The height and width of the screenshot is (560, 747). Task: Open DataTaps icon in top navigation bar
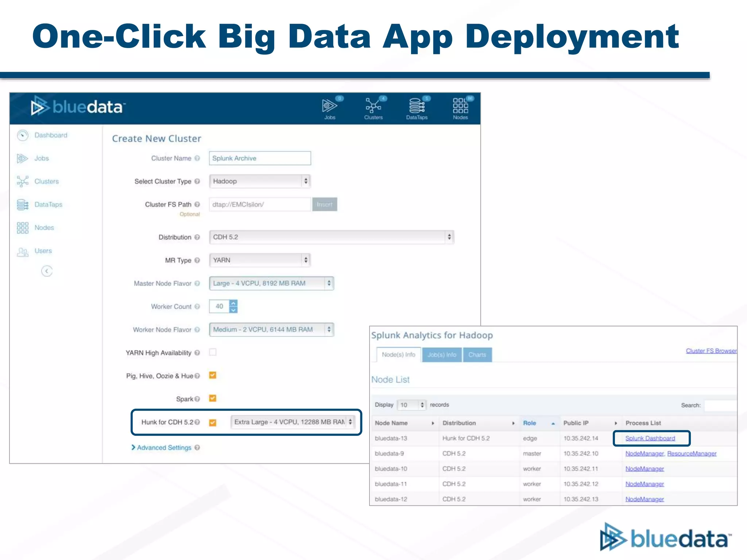[417, 109]
